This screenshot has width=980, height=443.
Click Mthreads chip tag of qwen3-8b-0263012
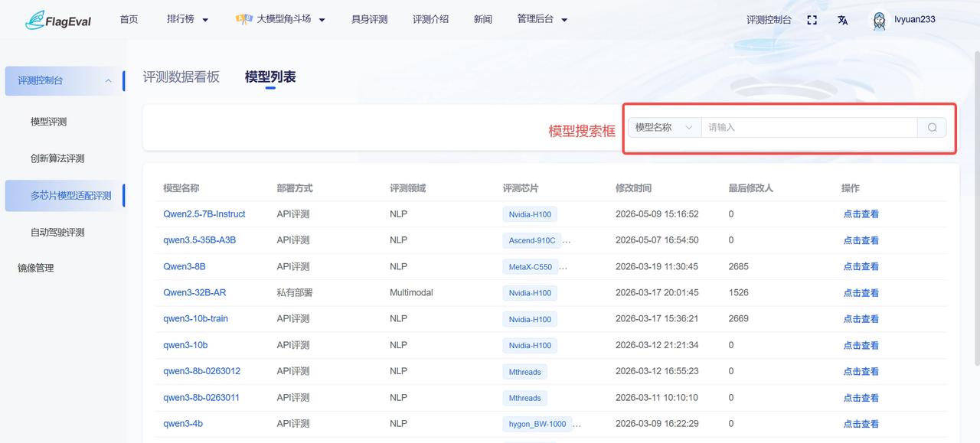[x=525, y=372]
